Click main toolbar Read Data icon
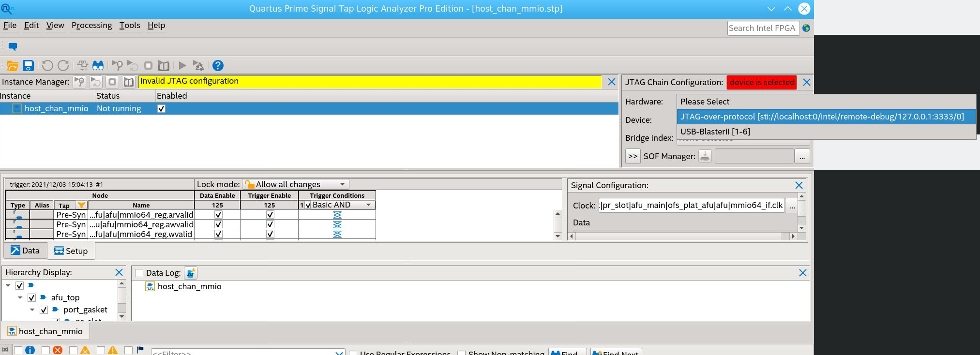This screenshot has height=355, width=980. click(x=164, y=66)
